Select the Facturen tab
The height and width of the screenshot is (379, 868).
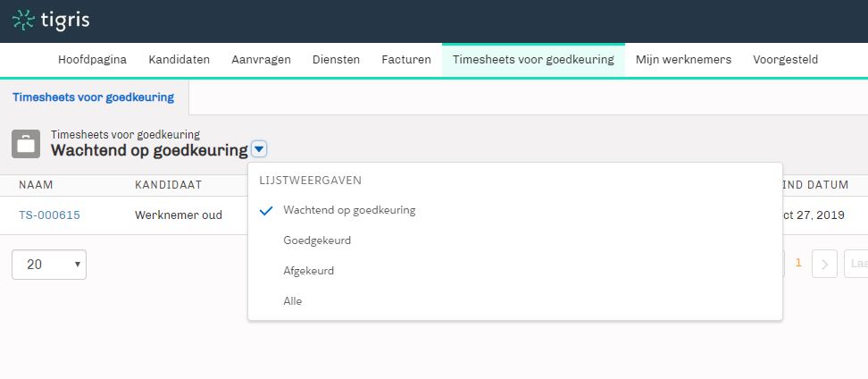click(x=406, y=60)
